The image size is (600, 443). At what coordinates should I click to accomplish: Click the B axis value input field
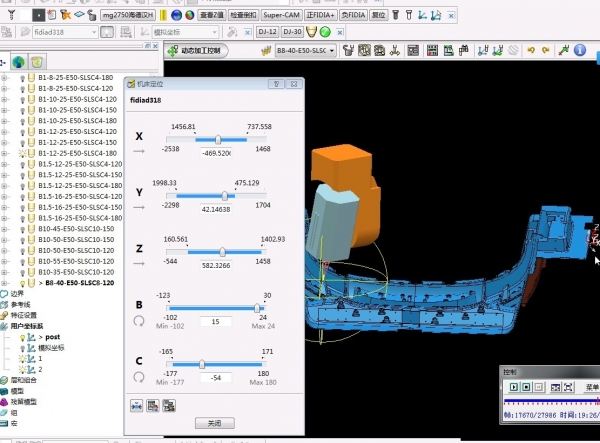[216, 322]
